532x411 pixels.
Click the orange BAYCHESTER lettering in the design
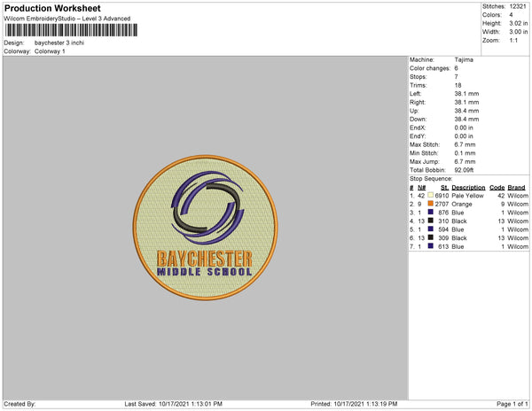coord(205,259)
